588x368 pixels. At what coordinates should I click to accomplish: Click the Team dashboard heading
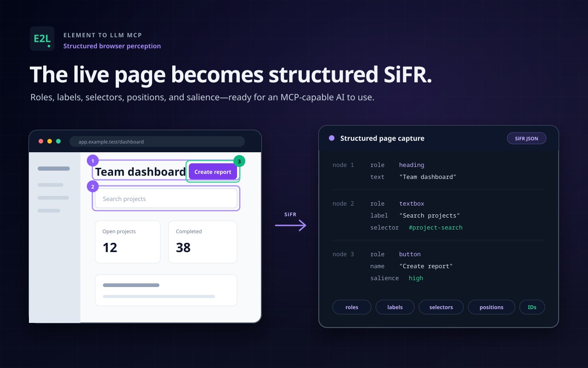click(141, 172)
